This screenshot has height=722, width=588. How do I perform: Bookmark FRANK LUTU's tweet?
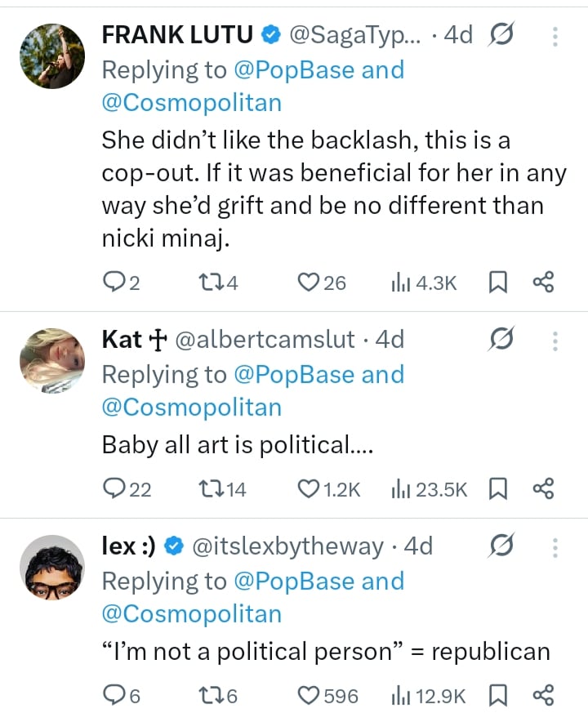point(497,283)
